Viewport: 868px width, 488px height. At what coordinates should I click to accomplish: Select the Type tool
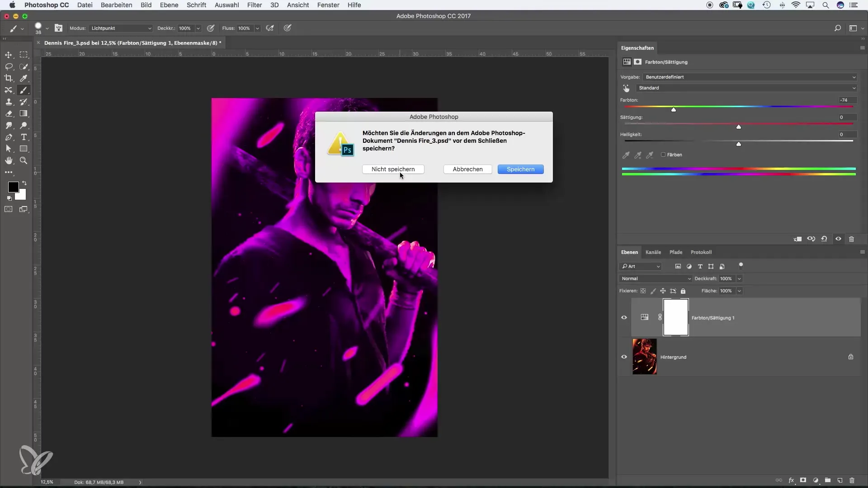tap(24, 137)
